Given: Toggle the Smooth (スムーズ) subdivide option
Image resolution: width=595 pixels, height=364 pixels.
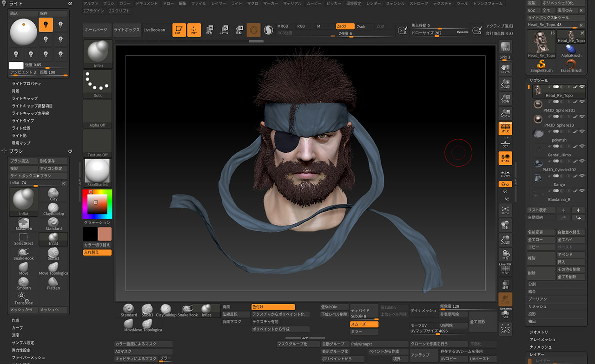Looking at the screenshot, I should point(364,325).
